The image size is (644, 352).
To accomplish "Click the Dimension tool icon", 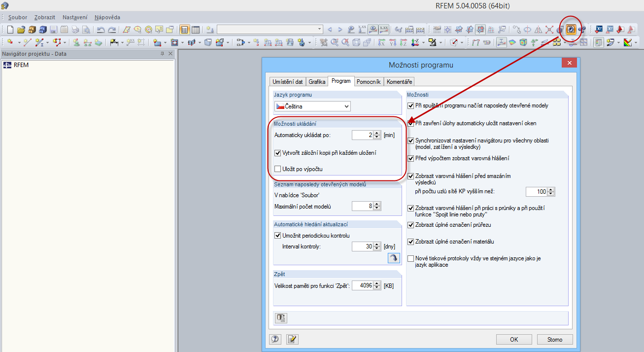I will [x=113, y=42].
